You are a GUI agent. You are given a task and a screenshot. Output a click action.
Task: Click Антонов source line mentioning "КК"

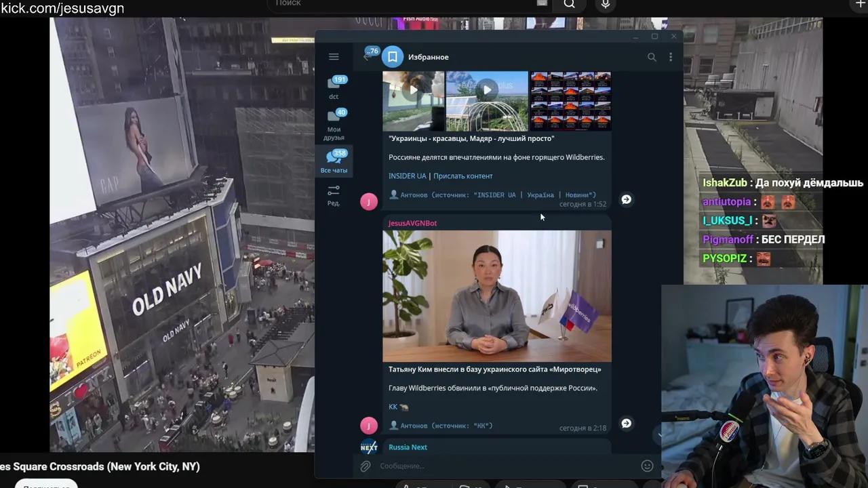tap(441, 426)
